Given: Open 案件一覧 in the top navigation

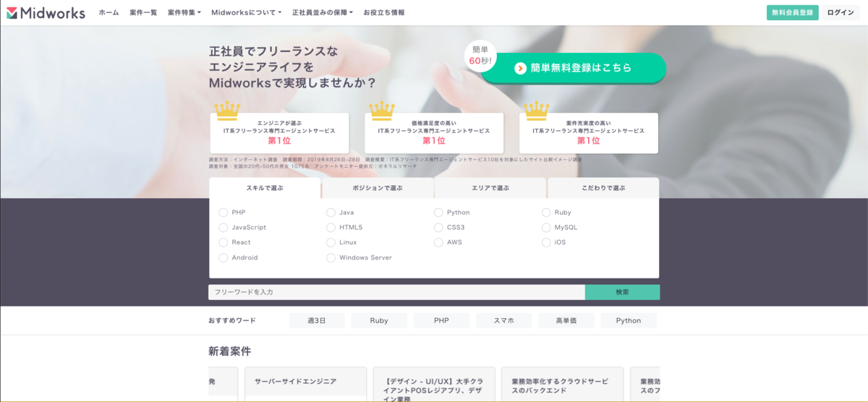Looking at the screenshot, I should pyautogui.click(x=143, y=12).
